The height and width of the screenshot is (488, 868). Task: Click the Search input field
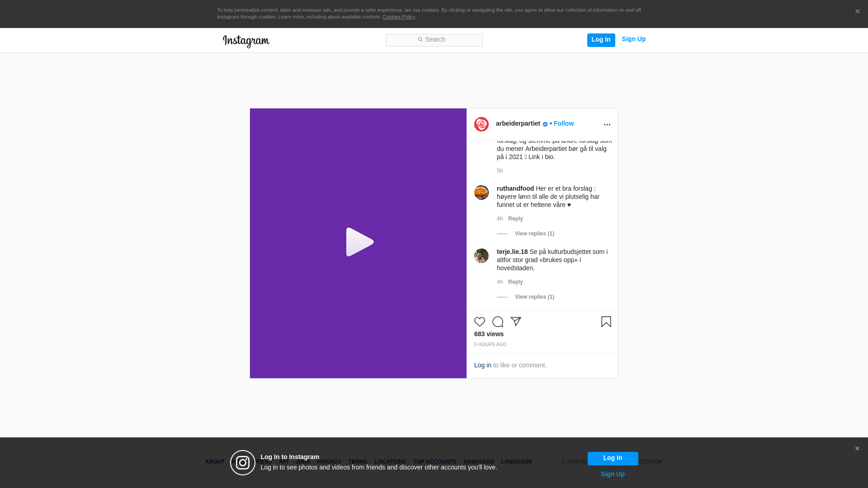click(x=434, y=40)
